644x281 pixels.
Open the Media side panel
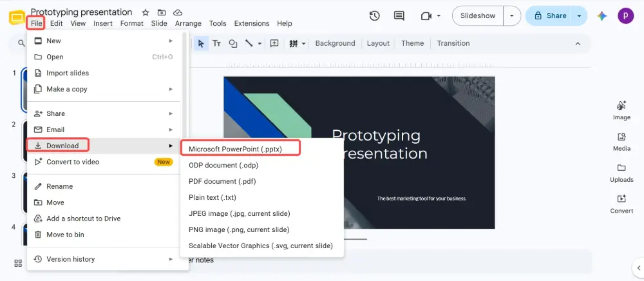(621, 142)
